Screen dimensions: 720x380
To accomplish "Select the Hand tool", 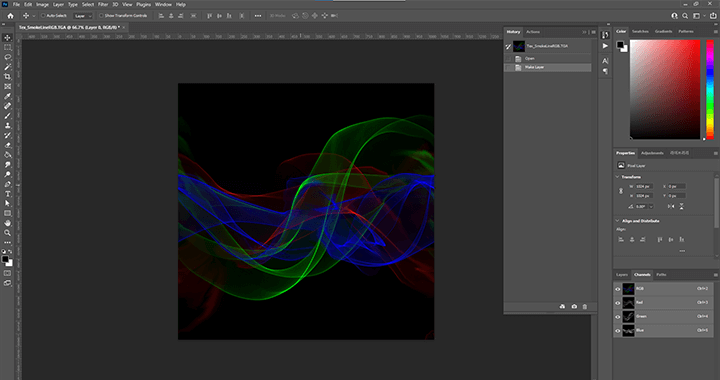I will pyautogui.click(x=7, y=223).
